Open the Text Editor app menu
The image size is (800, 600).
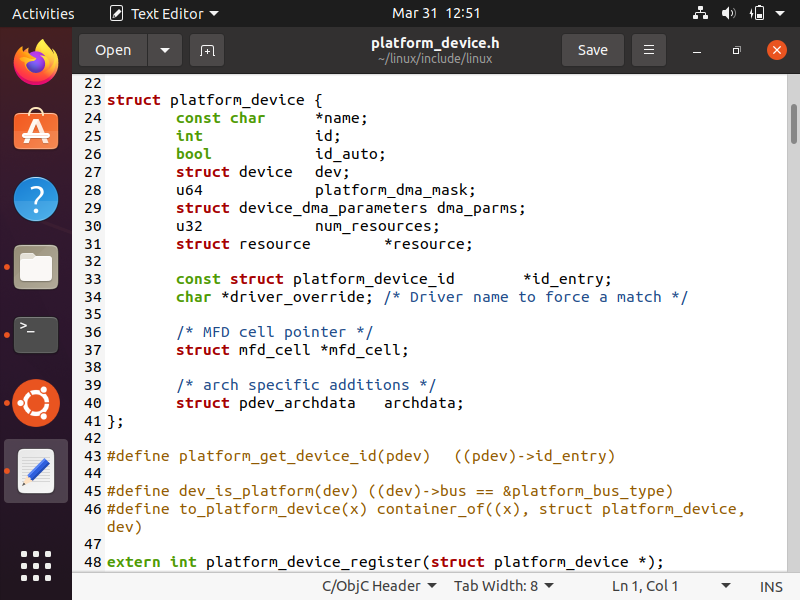pyautogui.click(x=163, y=14)
